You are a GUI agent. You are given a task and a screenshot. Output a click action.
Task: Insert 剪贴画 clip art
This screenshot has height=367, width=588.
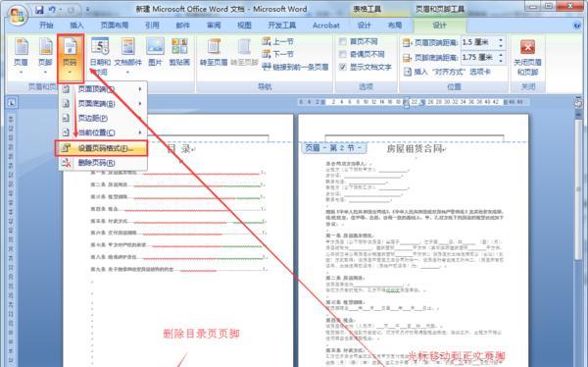tap(179, 53)
